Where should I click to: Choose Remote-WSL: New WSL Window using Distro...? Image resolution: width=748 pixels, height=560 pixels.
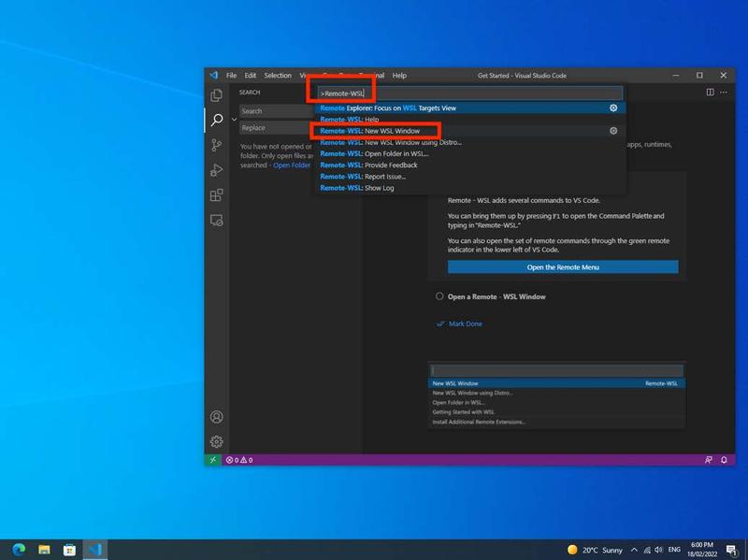point(470,142)
